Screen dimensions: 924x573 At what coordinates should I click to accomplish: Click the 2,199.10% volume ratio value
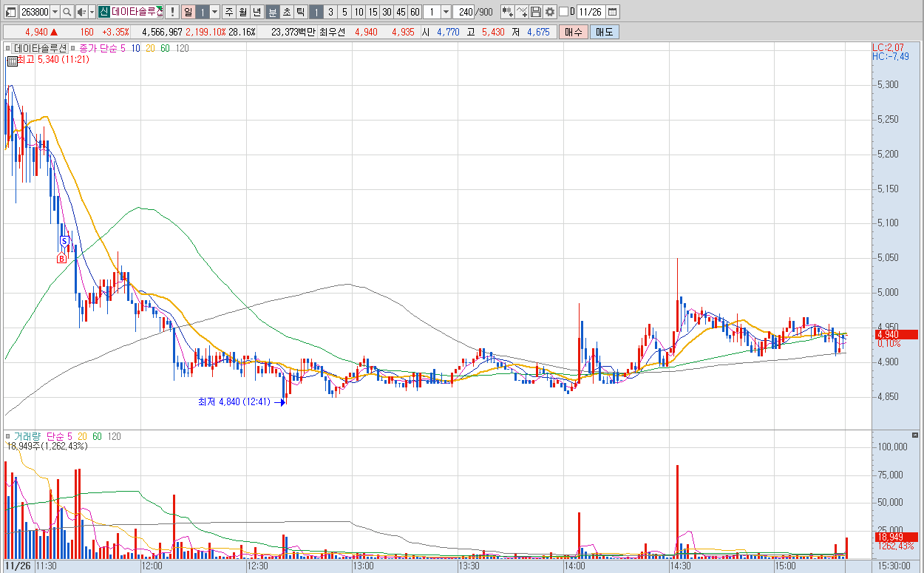[x=205, y=32]
